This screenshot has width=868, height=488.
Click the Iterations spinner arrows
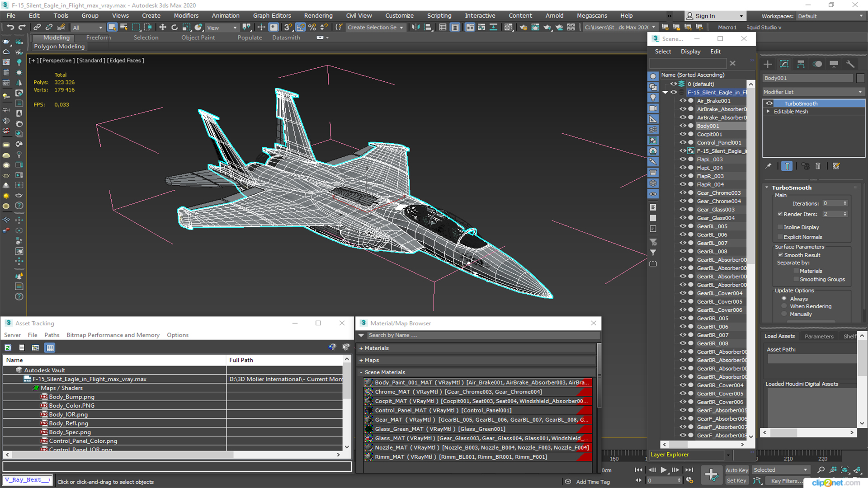point(845,203)
